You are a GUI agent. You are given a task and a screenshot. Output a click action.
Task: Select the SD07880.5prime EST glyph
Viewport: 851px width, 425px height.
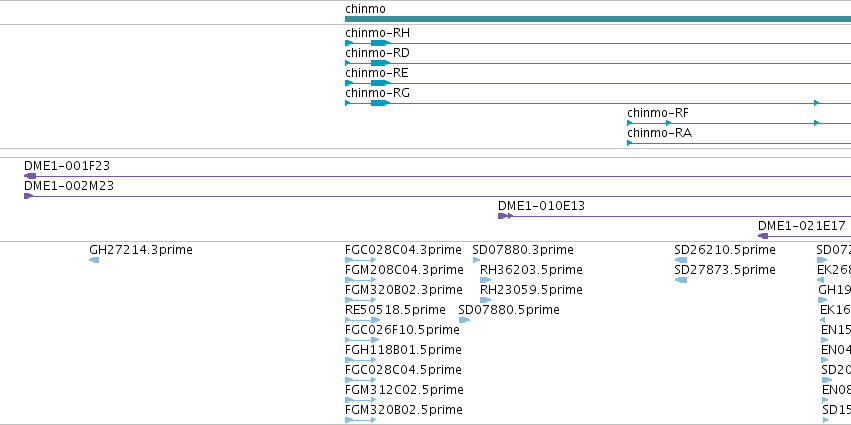464,320
